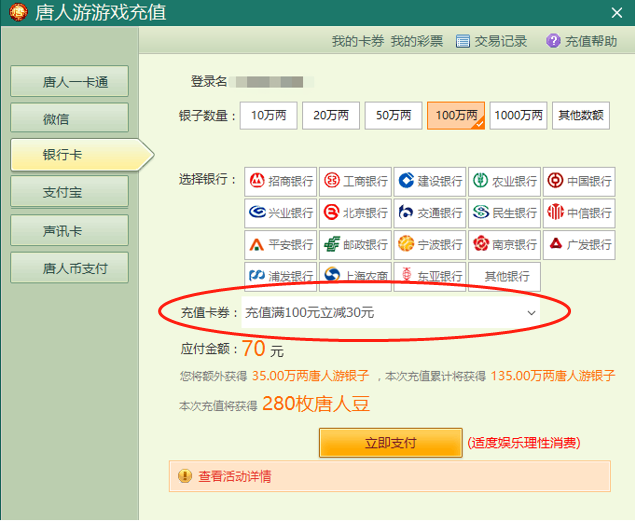Open 我的卡券 in top bar

(x=358, y=41)
